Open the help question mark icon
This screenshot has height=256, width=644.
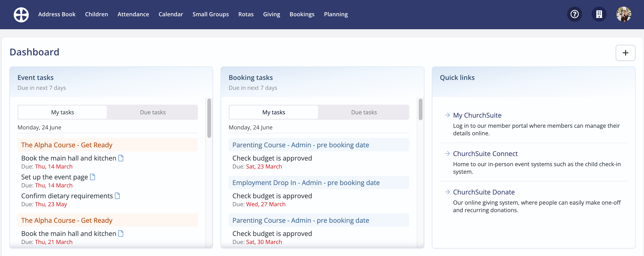[574, 14]
